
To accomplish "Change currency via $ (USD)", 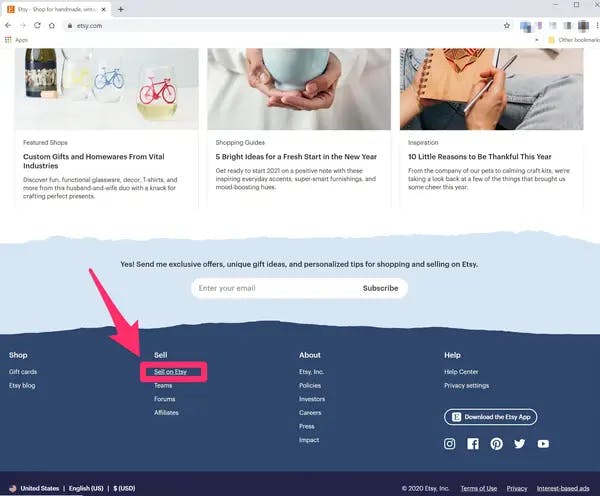I will point(124,488).
